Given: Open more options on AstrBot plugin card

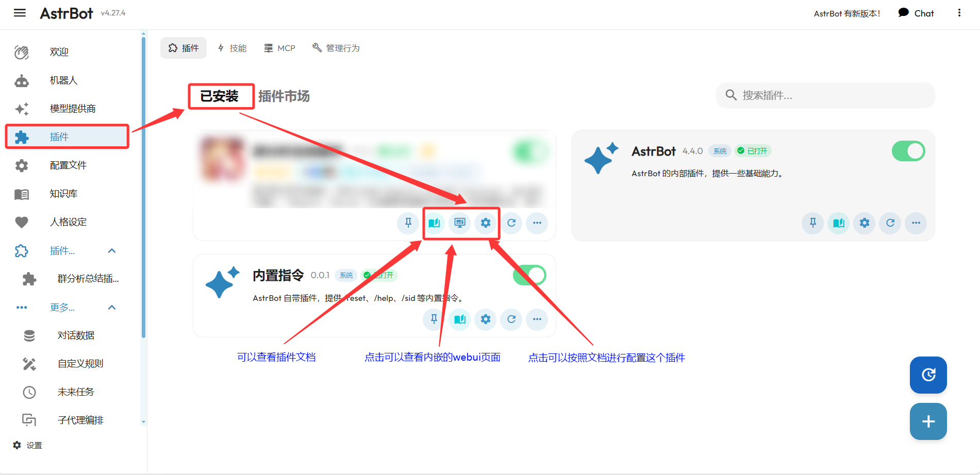Looking at the screenshot, I should 916,223.
